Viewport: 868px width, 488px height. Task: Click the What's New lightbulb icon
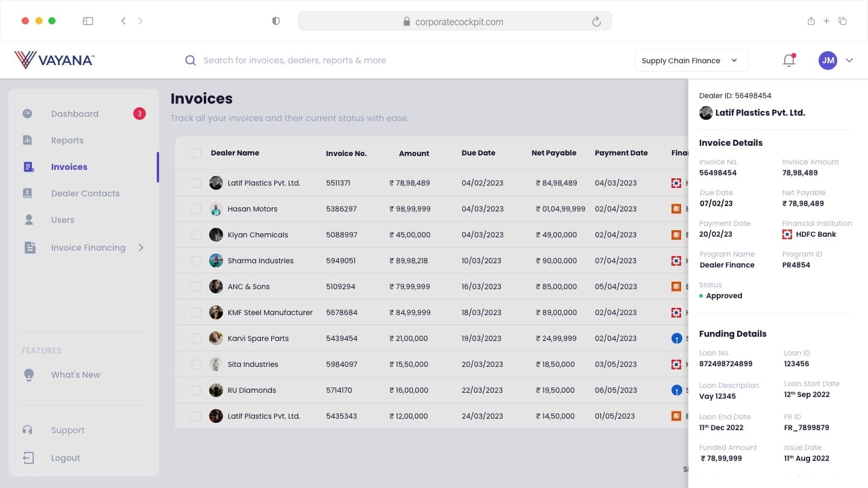[28, 375]
